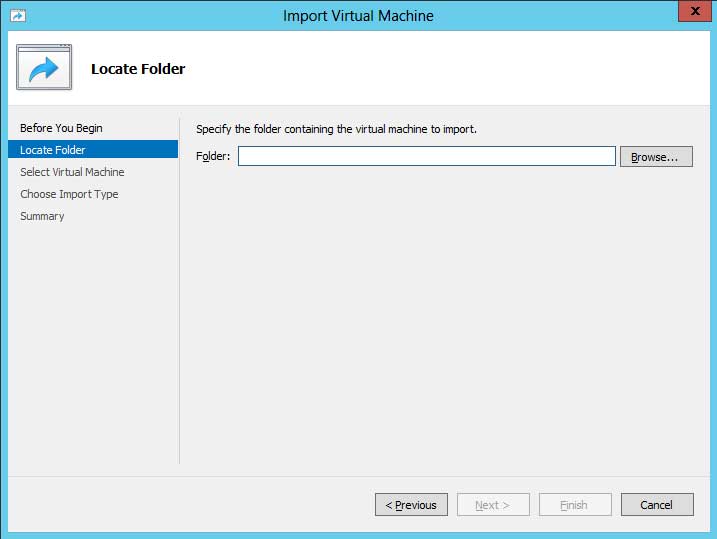Click the disabled Next button
The image size is (717, 539).
pyautogui.click(x=493, y=505)
